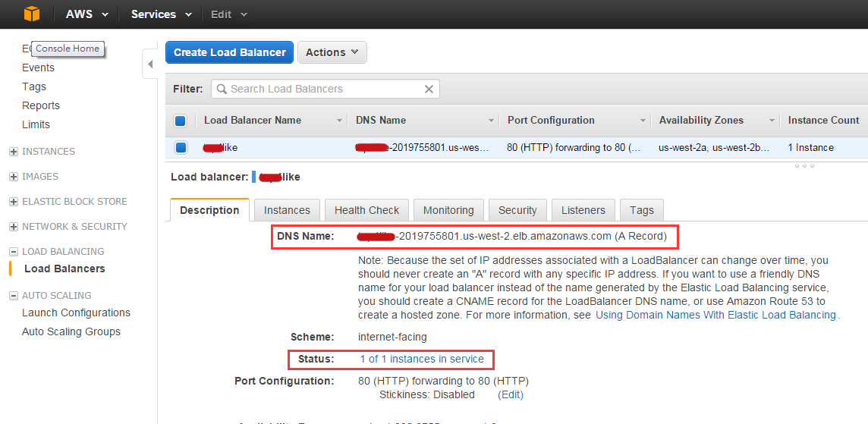Image resolution: width=868 pixels, height=424 pixels.
Task: Expand the IMAGES sidebar section
Action: coord(14,177)
